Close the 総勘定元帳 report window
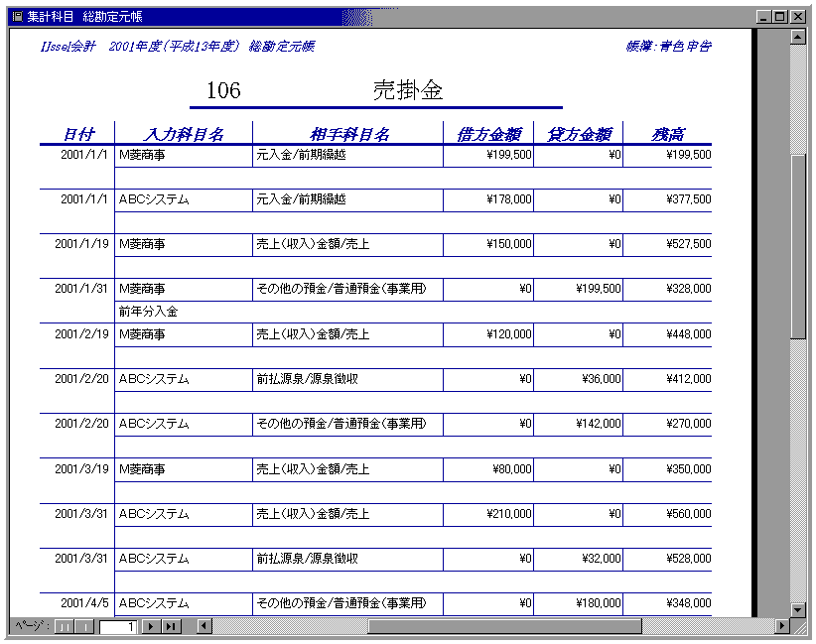This screenshot has width=816, height=644. click(x=797, y=16)
